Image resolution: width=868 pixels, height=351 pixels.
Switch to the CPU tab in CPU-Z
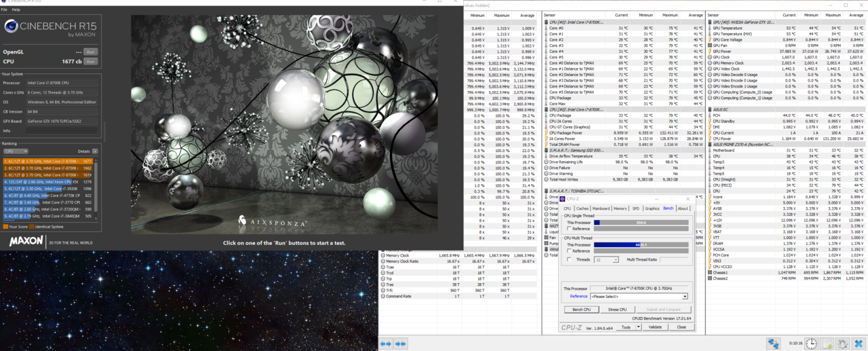(x=568, y=208)
